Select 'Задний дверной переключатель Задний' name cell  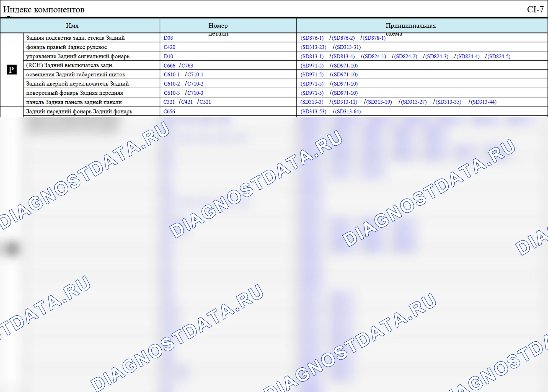pos(77,84)
